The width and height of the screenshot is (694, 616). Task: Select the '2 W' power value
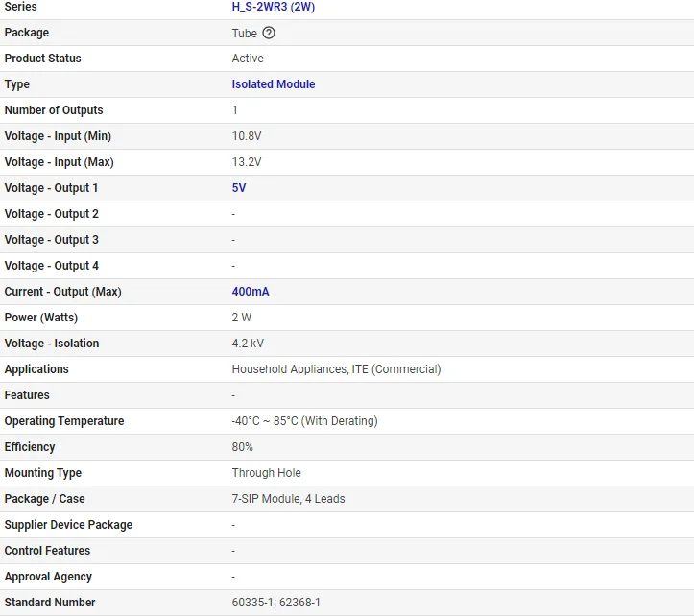pos(242,318)
